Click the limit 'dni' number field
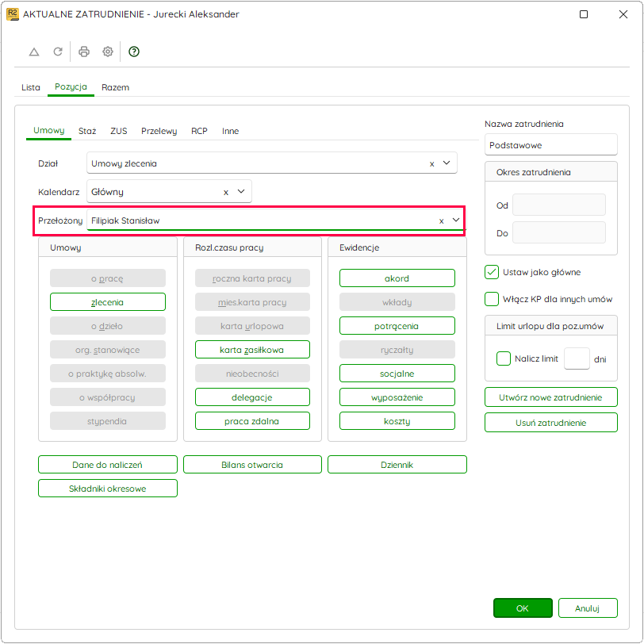The image size is (644, 644). [x=577, y=358]
